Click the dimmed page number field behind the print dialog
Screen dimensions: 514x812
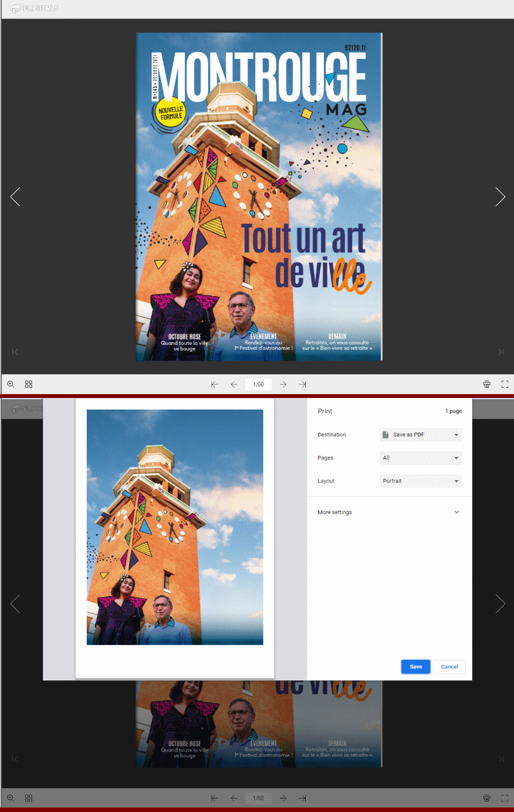[x=258, y=798]
